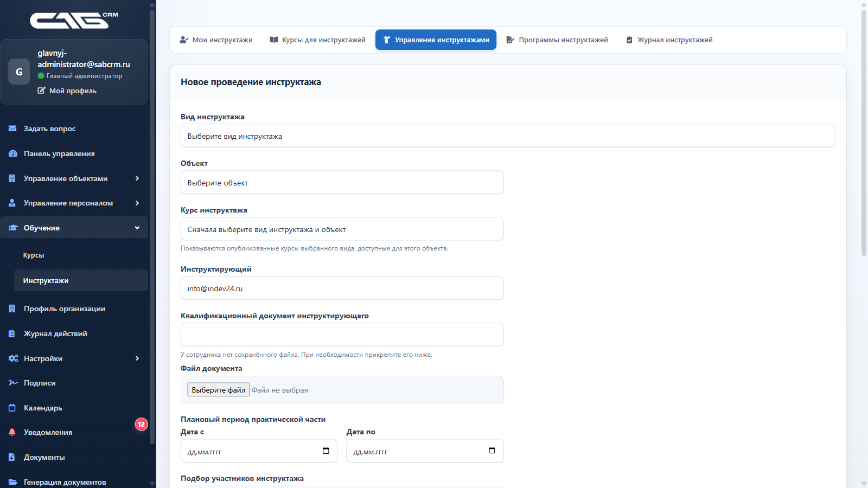
Task: Click the clipboard icon beside Журнал действий
Action: coord(12,333)
